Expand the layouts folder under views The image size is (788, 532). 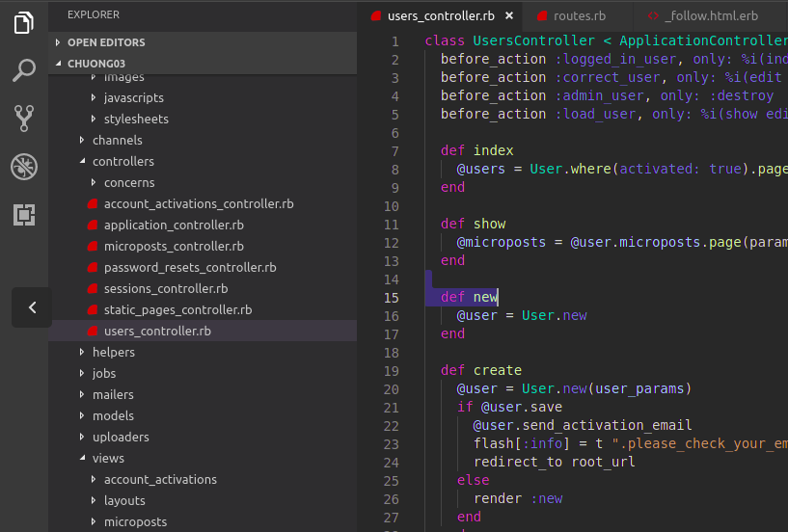tap(124, 500)
